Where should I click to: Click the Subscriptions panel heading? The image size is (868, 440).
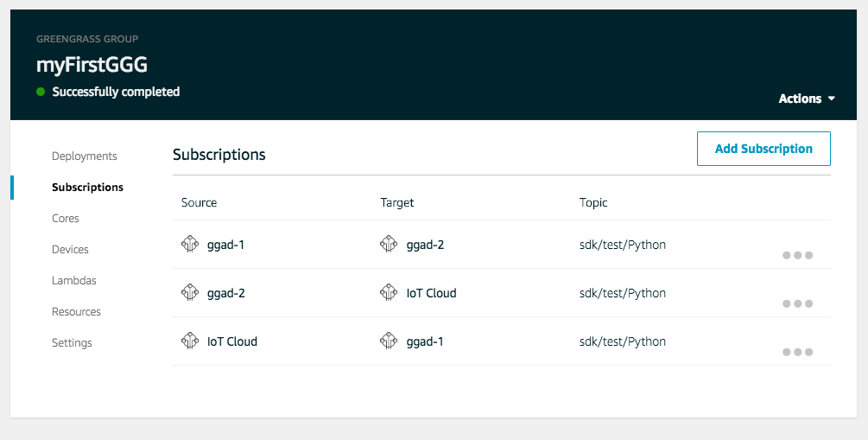(219, 155)
